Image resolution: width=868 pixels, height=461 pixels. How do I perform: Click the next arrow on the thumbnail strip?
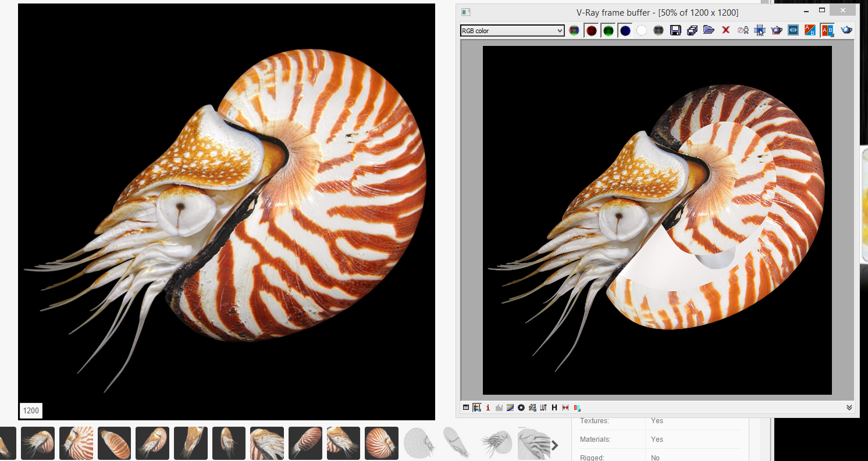(x=554, y=445)
